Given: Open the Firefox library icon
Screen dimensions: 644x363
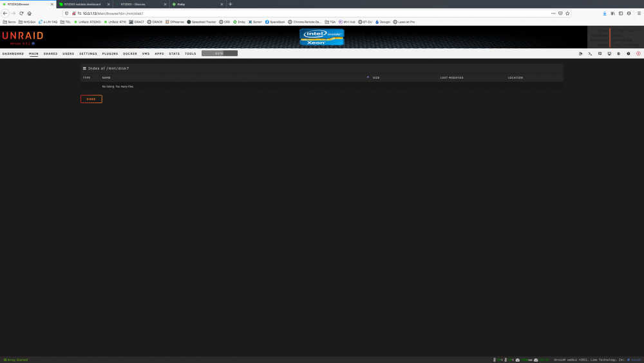Looking at the screenshot, I should (x=613, y=13).
